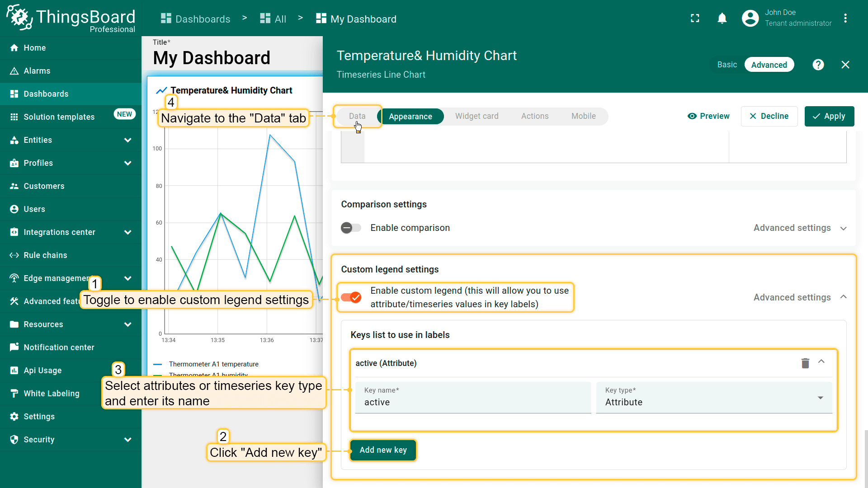
Task: Toggle fullscreen mode icon
Action: 695,19
